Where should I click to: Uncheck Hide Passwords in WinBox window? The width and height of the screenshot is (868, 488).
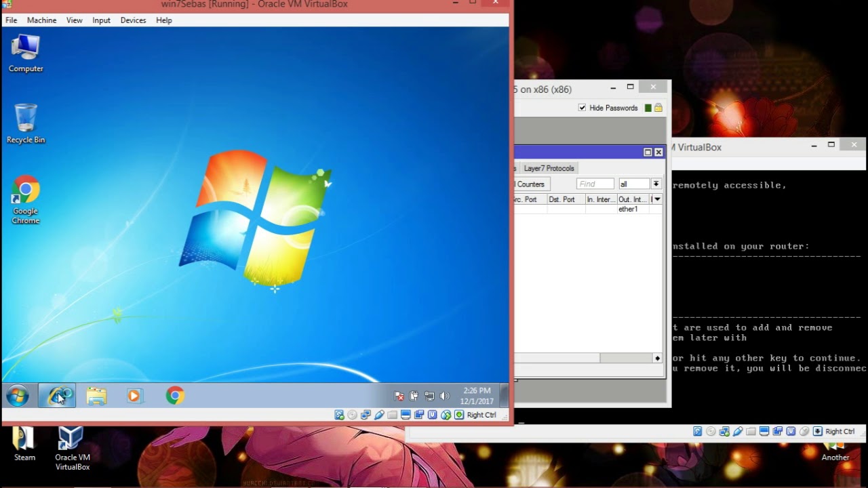(582, 108)
